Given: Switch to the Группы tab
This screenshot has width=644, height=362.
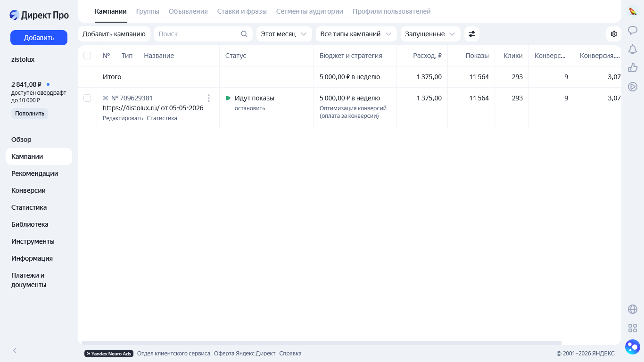Looking at the screenshot, I should click(148, 11).
